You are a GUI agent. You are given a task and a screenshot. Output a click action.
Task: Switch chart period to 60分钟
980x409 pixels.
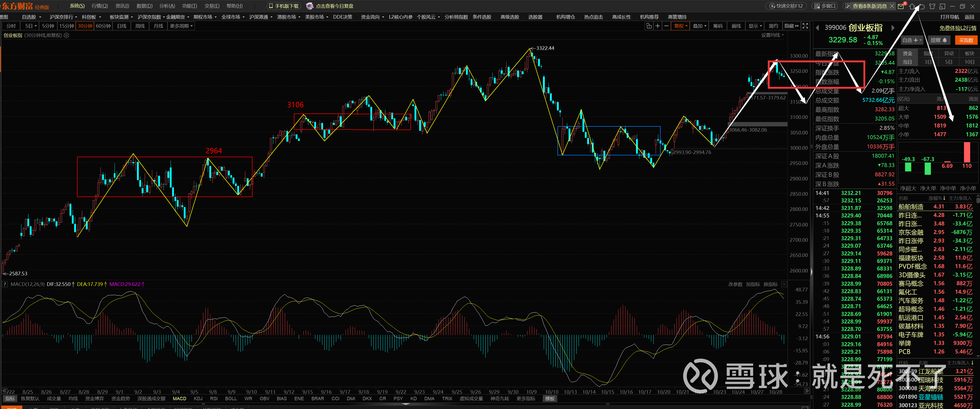tap(103, 26)
